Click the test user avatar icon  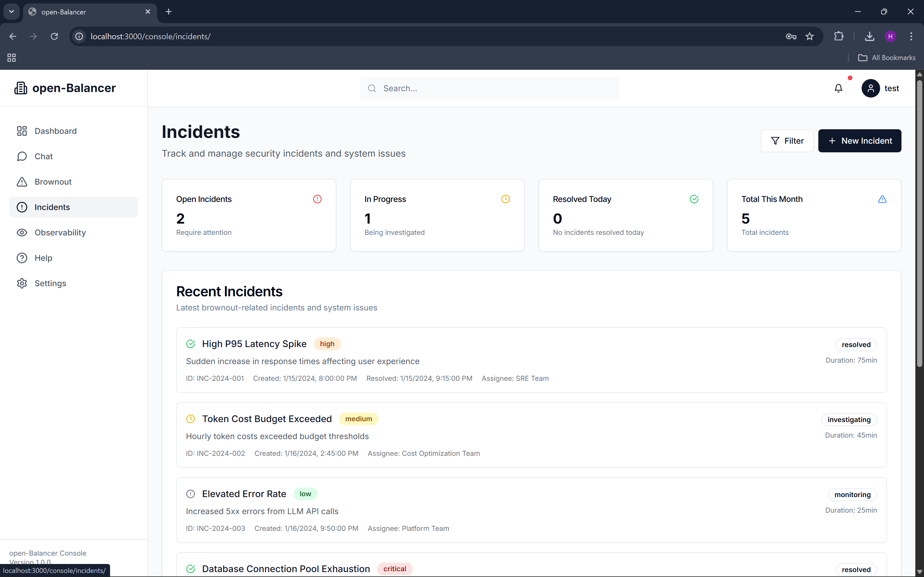point(871,88)
